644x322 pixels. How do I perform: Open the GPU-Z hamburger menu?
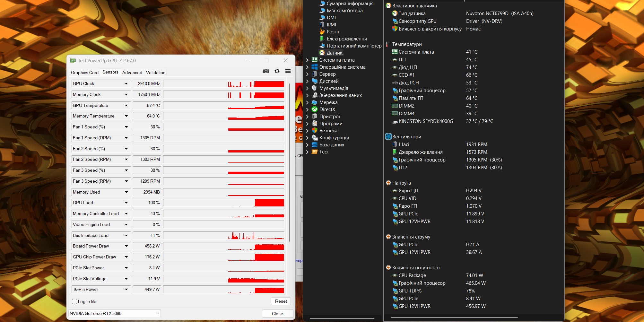point(288,71)
